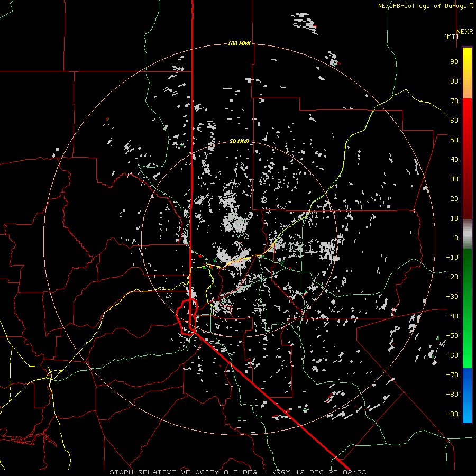Select the 0 value on velocity scale

point(456,237)
